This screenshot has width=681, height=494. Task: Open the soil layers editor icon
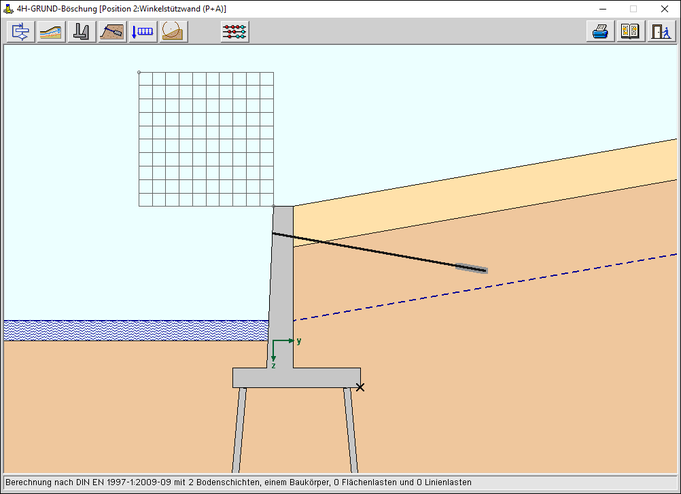[51, 31]
